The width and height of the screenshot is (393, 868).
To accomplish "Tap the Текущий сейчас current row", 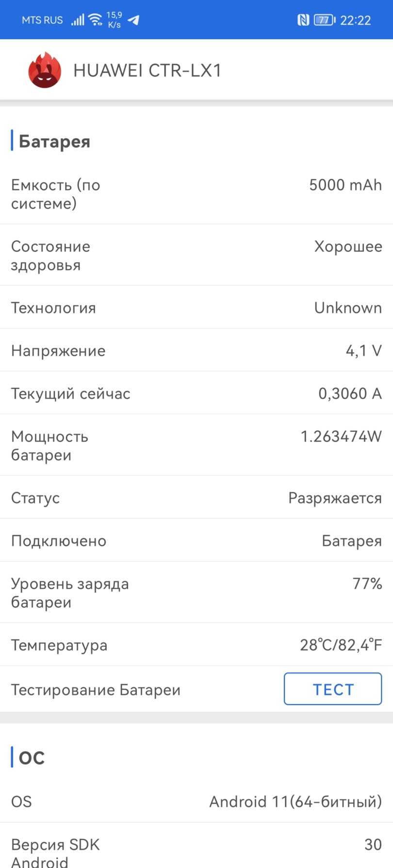I will (x=196, y=393).
